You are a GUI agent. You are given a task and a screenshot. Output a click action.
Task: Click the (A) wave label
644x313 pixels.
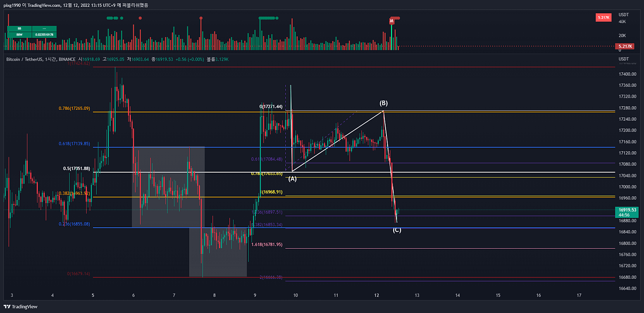point(292,179)
